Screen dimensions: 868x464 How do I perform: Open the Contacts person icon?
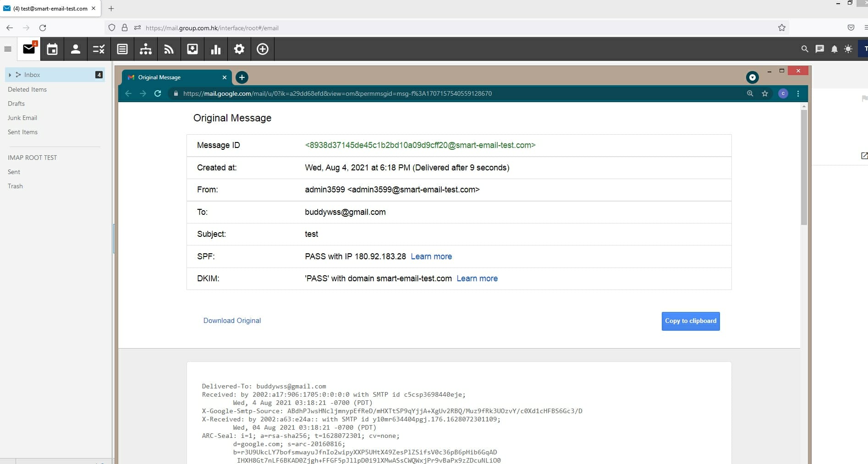[76, 49]
